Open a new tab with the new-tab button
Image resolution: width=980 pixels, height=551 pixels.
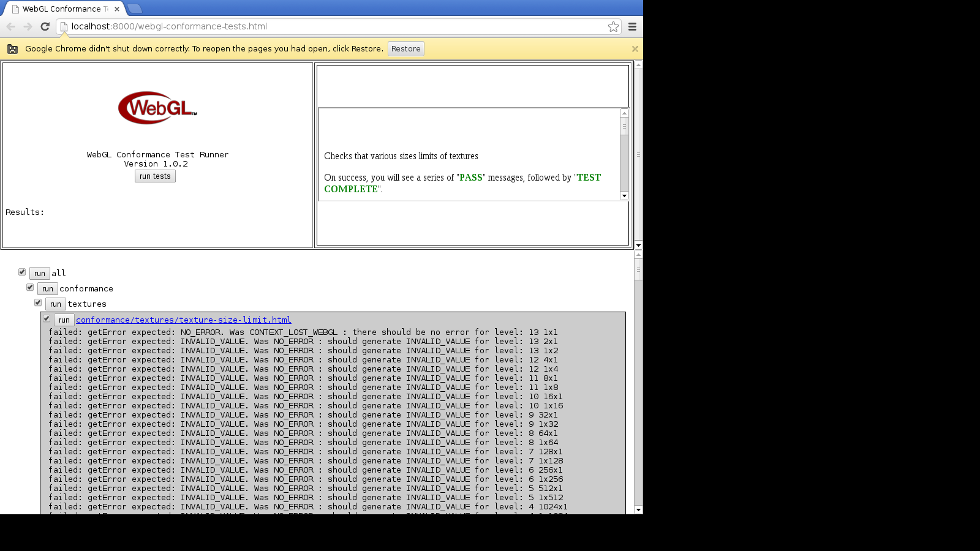coord(135,9)
